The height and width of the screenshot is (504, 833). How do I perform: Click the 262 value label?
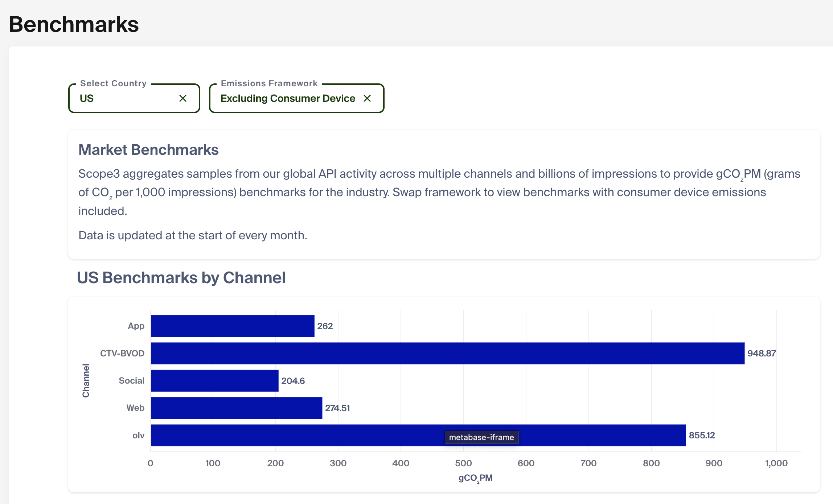(325, 326)
